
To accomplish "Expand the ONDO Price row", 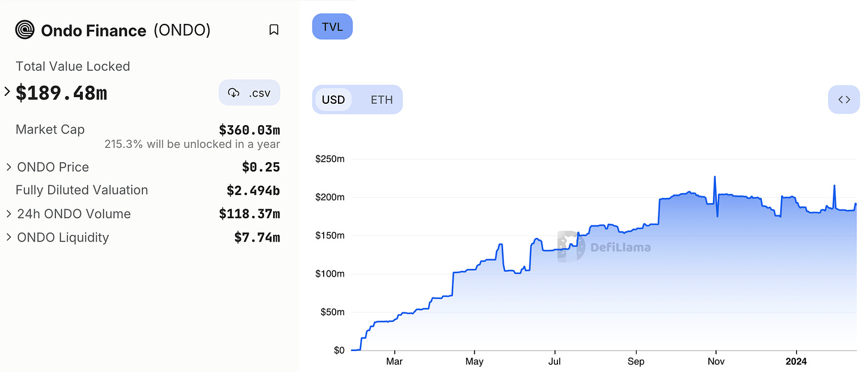I will (x=9, y=167).
